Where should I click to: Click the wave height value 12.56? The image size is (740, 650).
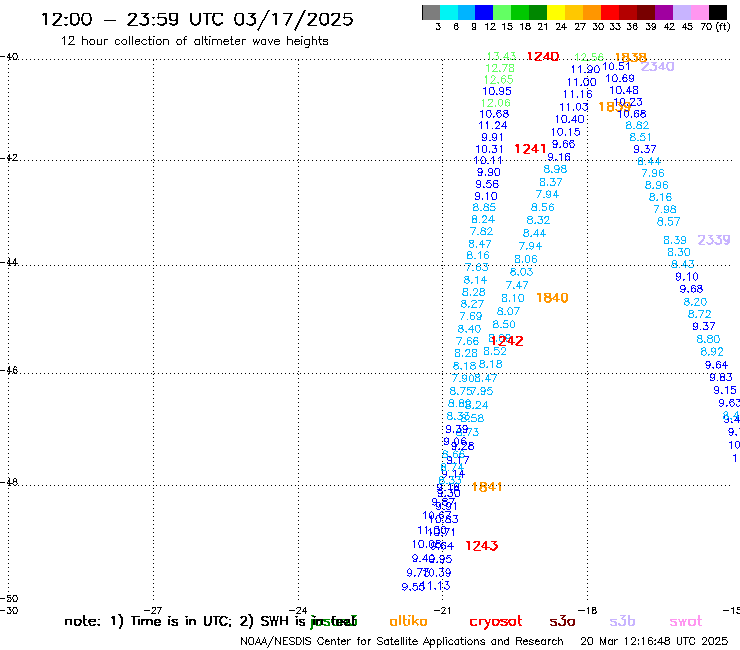pos(589,57)
